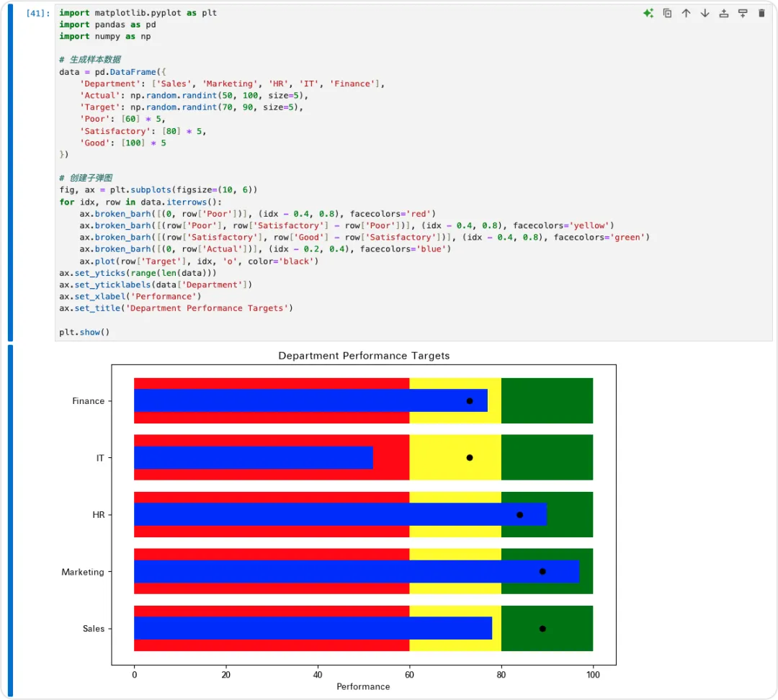Insert a cell below with the toolbar icon
The height and width of the screenshot is (700, 778).
[743, 14]
